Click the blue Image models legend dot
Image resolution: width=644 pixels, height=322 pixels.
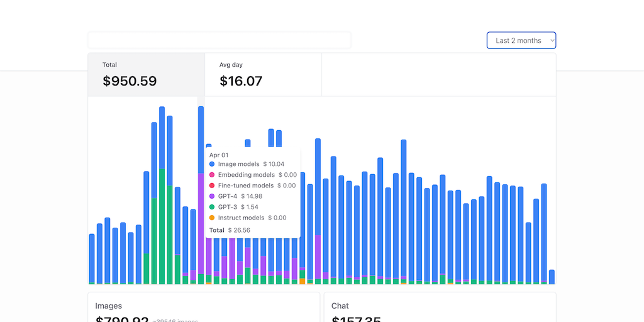(212, 164)
